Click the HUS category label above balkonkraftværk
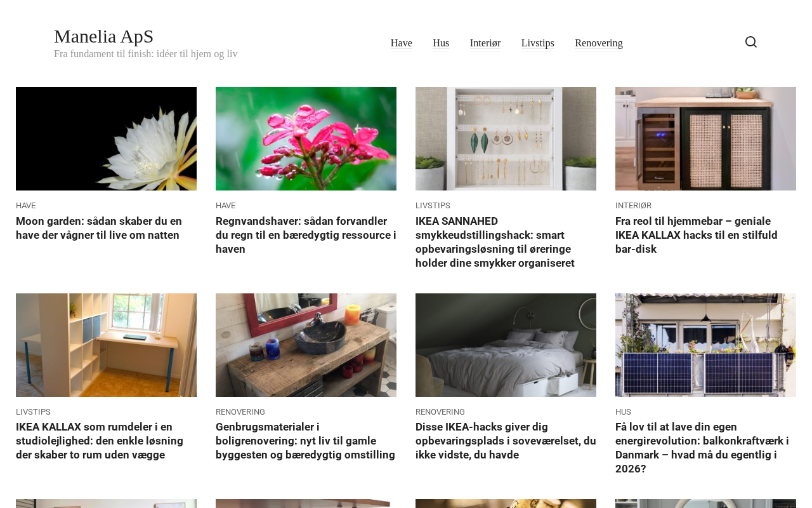Image resolution: width=812 pixels, height=508 pixels. (623, 412)
